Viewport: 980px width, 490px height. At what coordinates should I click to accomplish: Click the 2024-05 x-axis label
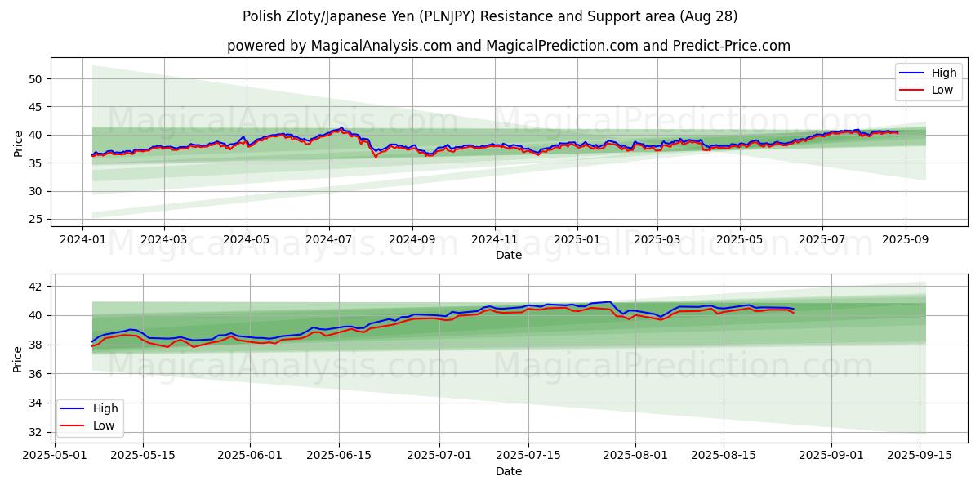click(x=247, y=240)
